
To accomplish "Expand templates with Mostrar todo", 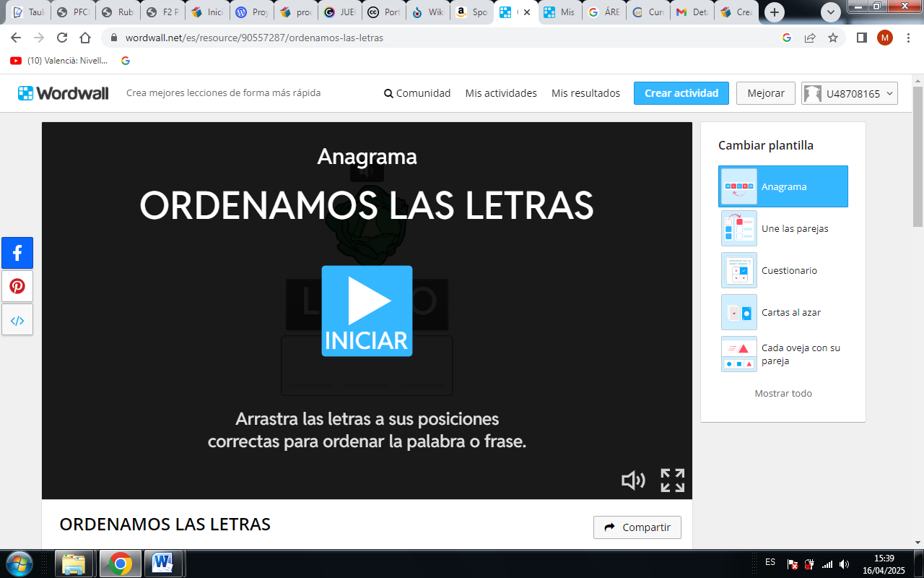I will 783,394.
